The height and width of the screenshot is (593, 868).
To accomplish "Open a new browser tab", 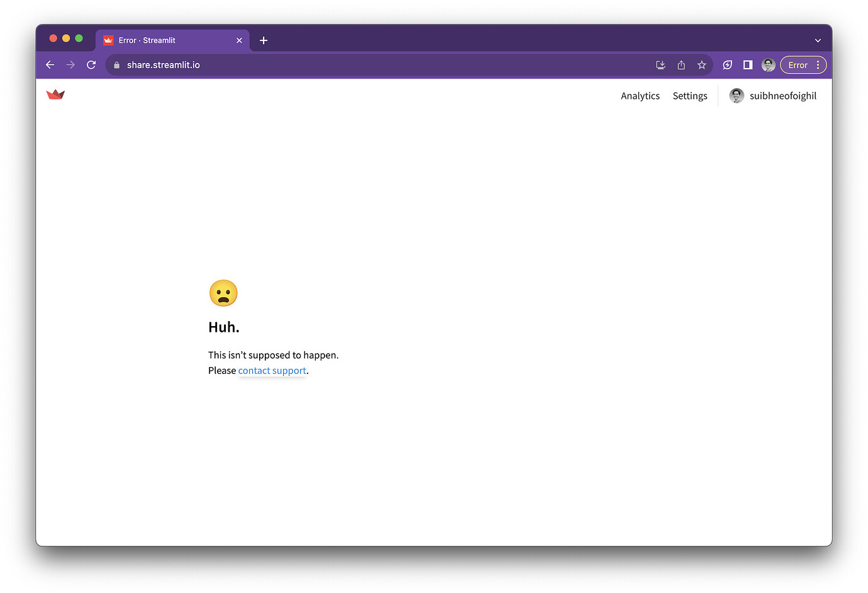I will (x=264, y=40).
